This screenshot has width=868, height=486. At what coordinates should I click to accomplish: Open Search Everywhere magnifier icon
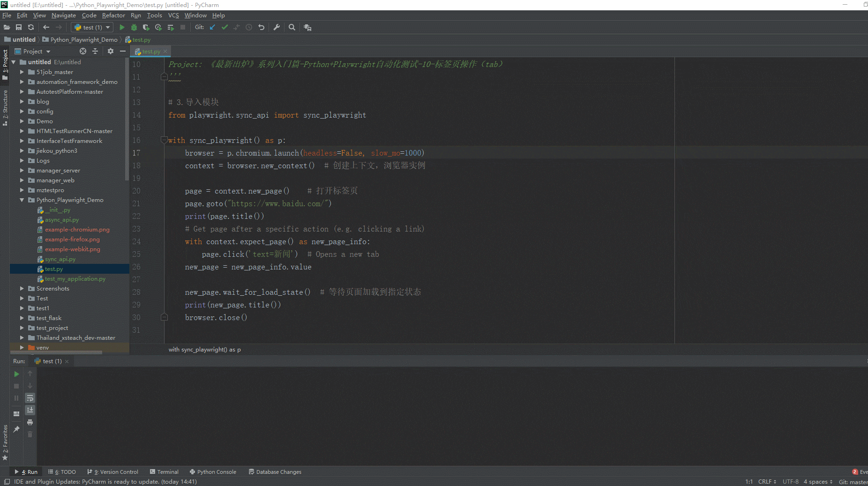point(292,27)
